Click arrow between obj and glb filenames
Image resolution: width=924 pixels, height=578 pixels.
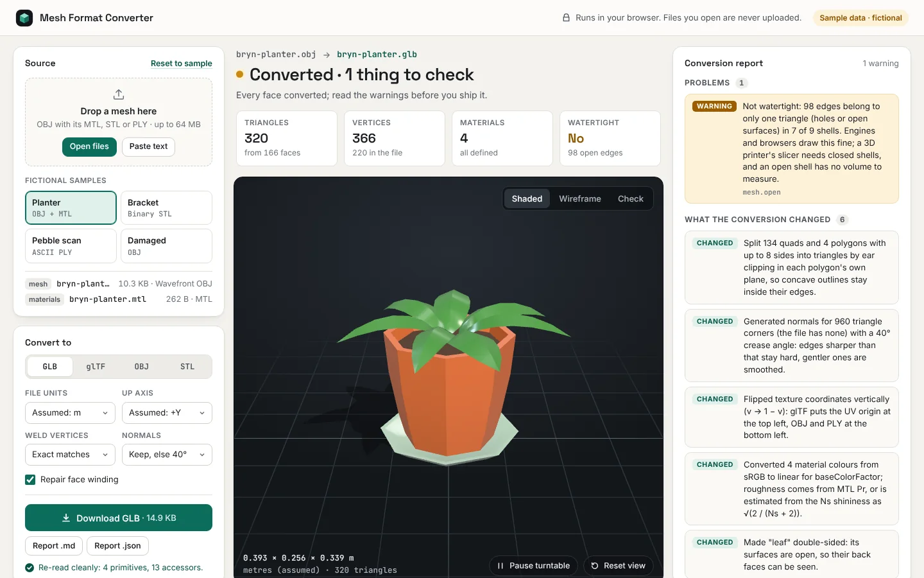[x=327, y=55]
